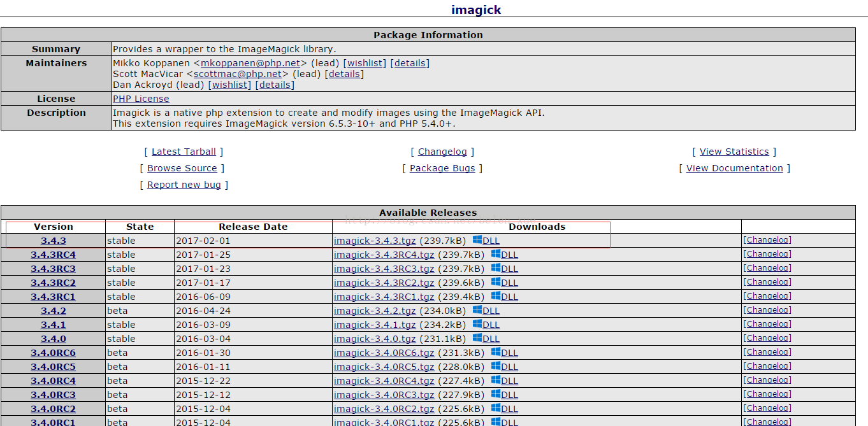Click release date 2017-02-01 cell
Screen dimensions: 868x426
click(x=253, y=241)
